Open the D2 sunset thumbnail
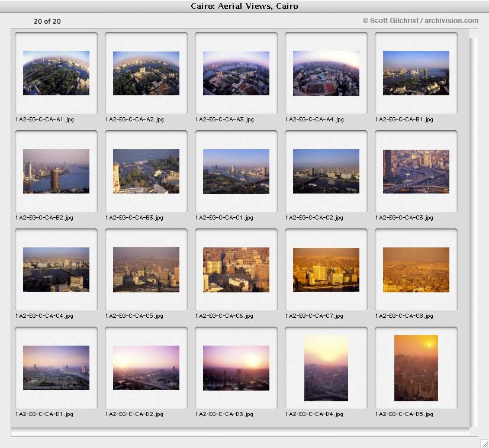 tap(146, 368)
